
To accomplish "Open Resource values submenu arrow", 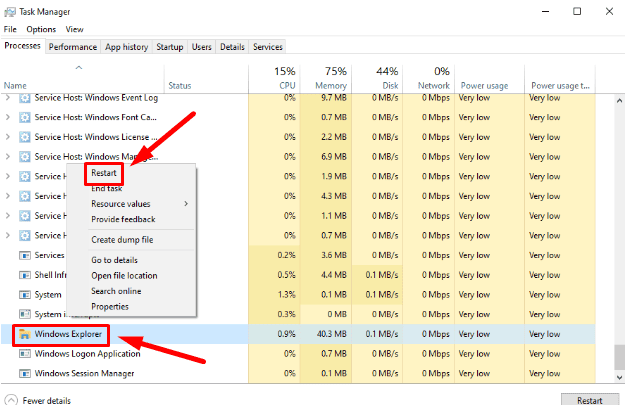I will pos(186,204).
